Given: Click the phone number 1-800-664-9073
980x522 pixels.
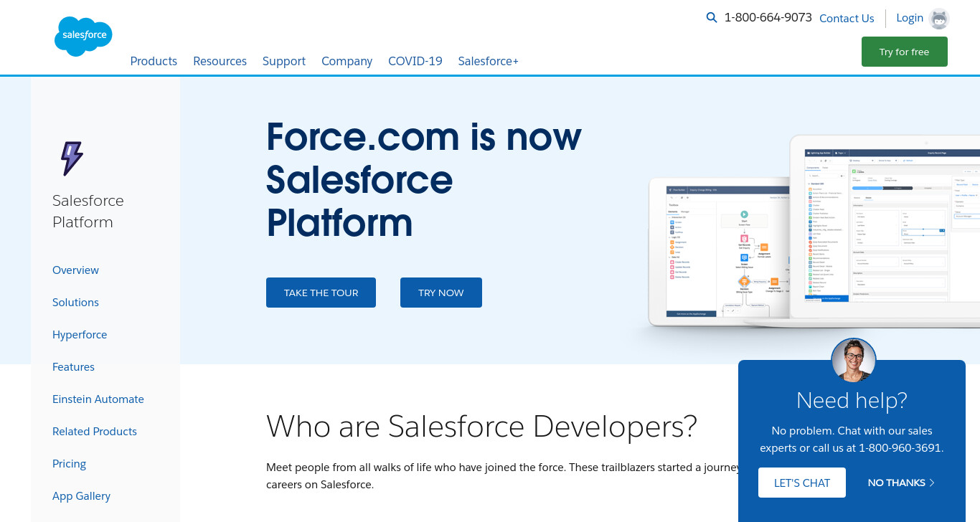Looking at the screenshot, I should click(x=768, y=18).
